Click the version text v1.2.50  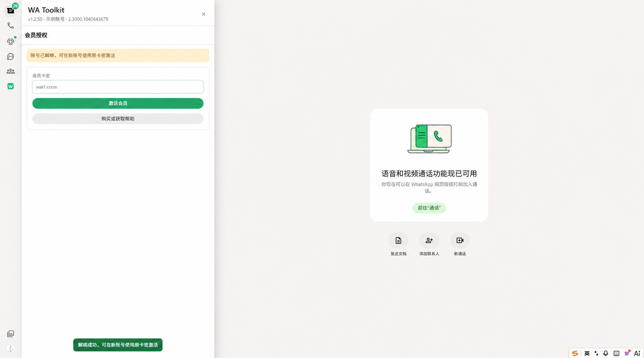click(35, 19)
